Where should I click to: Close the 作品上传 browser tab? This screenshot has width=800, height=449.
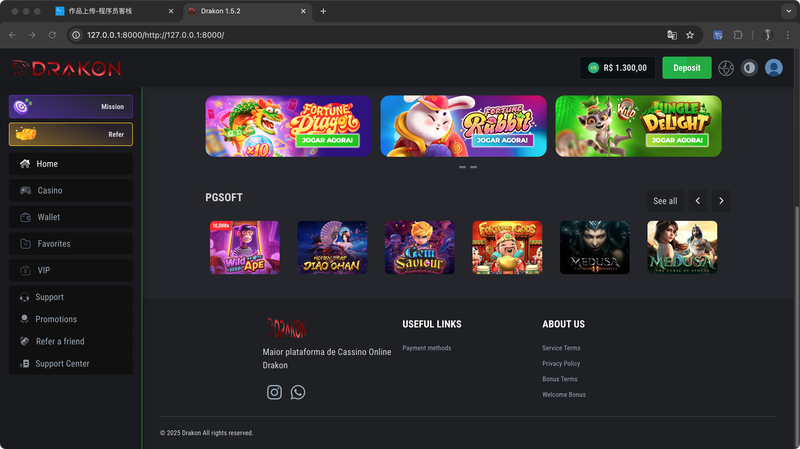[171, 11]
